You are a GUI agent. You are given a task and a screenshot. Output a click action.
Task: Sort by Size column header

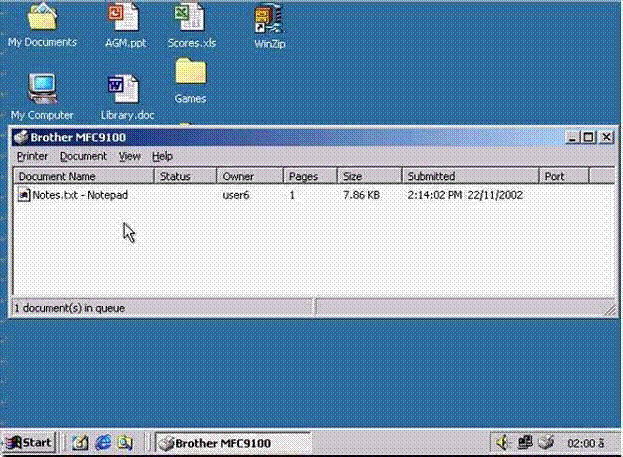click(x=370, y=176)
